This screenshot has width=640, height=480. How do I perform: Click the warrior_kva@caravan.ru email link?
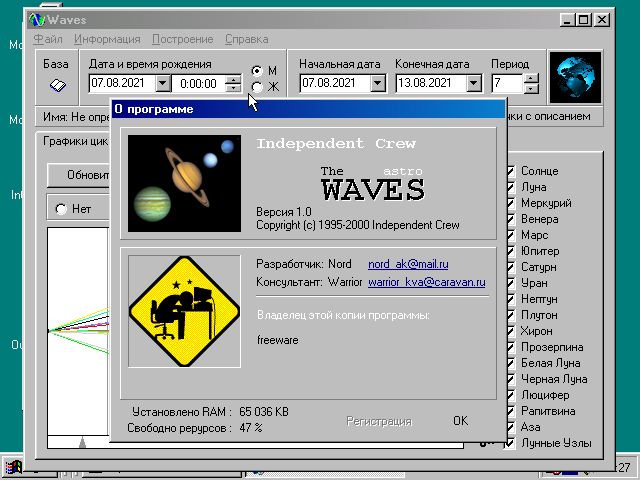tap(426, 283)
